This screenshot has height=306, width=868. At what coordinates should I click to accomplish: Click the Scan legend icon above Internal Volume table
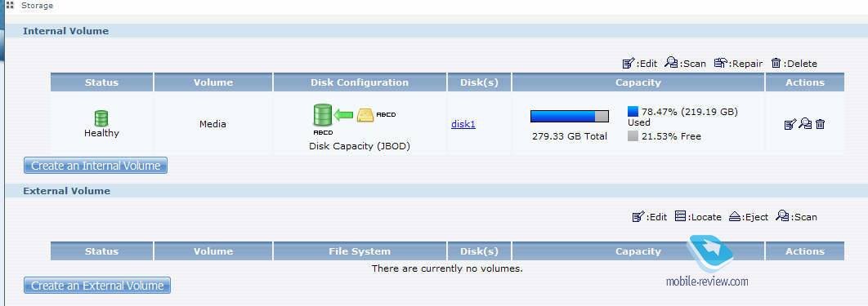[672, 63]
